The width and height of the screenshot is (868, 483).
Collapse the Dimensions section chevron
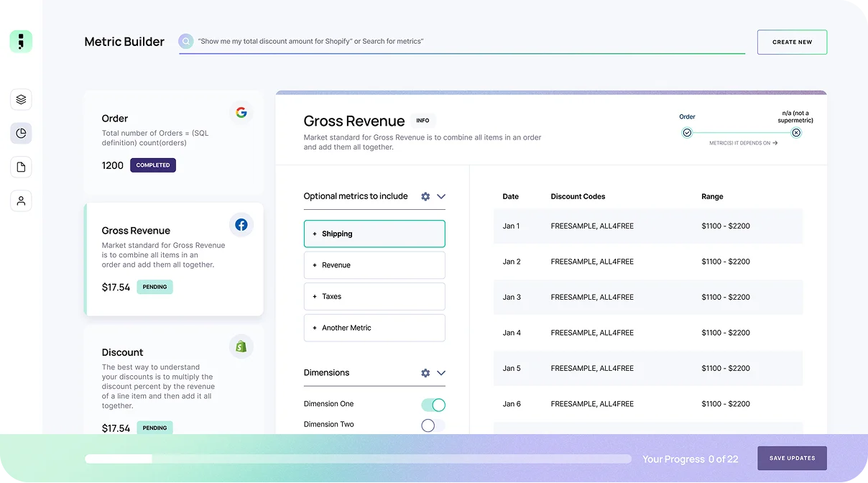click(x=441, y=373)
